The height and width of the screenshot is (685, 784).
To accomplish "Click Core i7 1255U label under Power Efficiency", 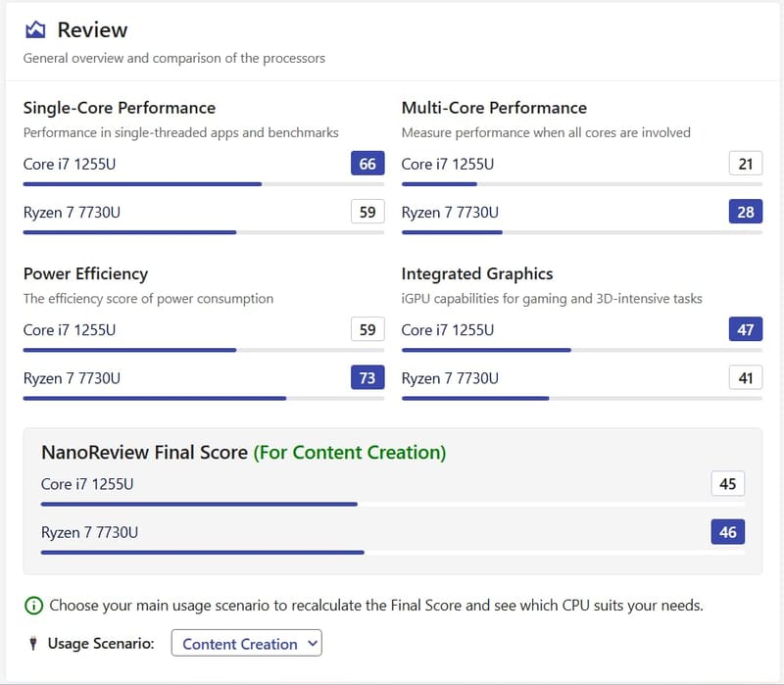I will click(70, 330).
